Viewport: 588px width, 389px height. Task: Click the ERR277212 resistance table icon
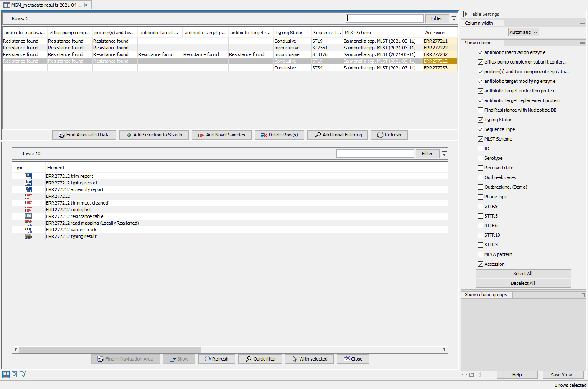tap(28, 216)
